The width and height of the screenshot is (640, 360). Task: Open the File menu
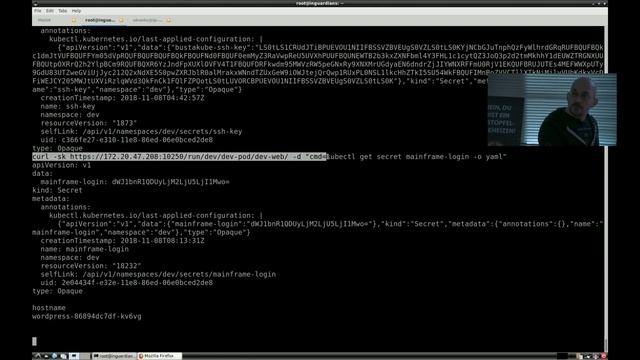pos(38,11)
